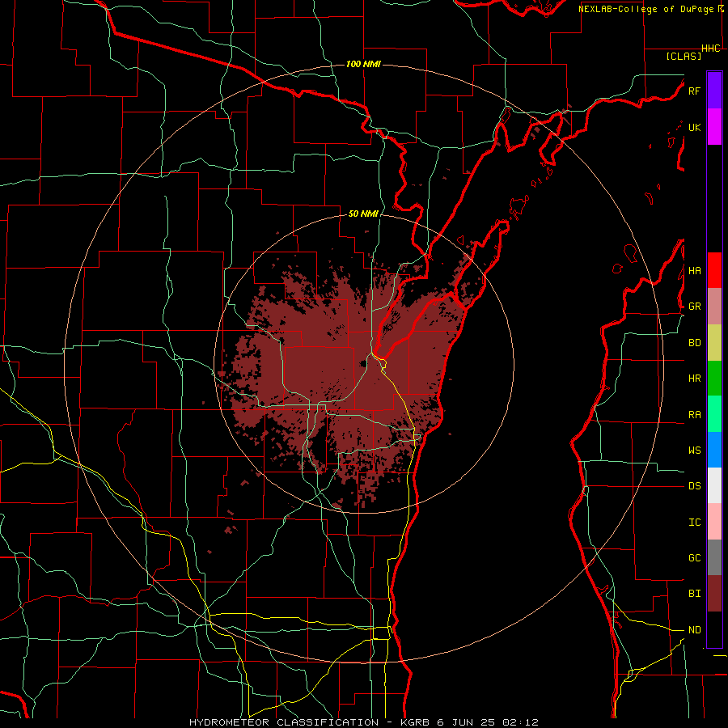Click the IC legend label
Viewport: 728px width, 728px height.
694,522
